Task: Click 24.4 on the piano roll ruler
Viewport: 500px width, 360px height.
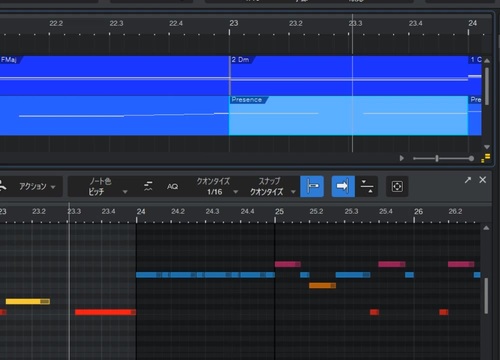Action: coord(247,211)
